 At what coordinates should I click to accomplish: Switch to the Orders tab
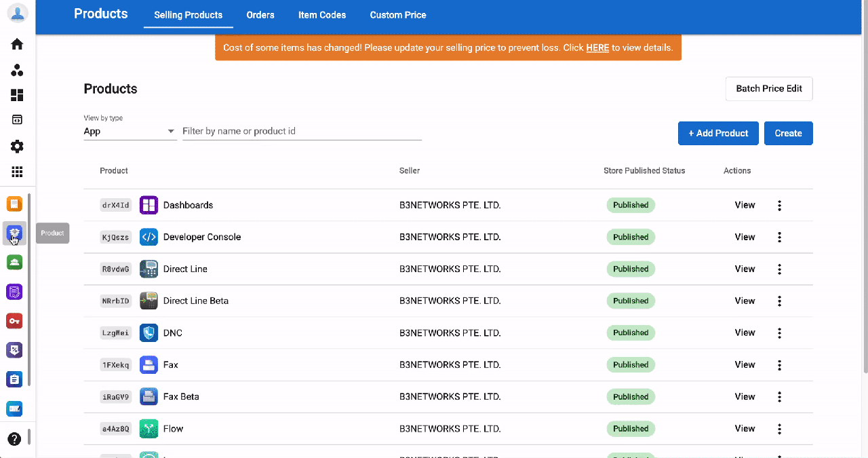point(260,15)
